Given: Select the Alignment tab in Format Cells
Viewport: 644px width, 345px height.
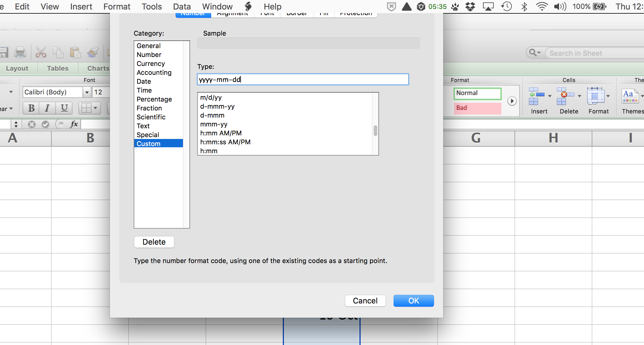Looking at the screenshot, I should coord(232,13).
